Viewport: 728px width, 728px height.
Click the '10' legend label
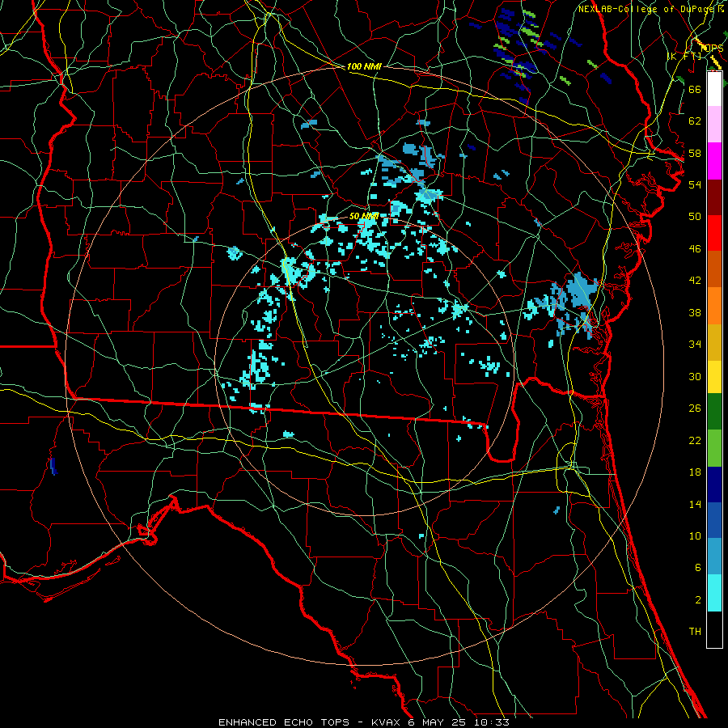coord(695,535)
